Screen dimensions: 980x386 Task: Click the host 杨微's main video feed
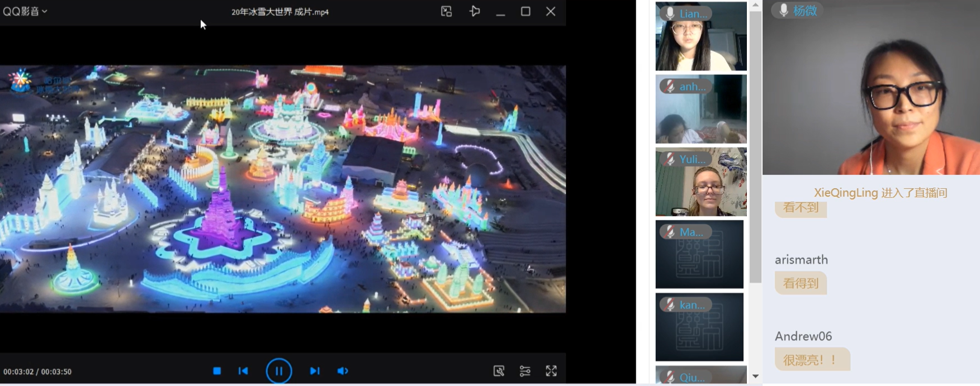871,88
